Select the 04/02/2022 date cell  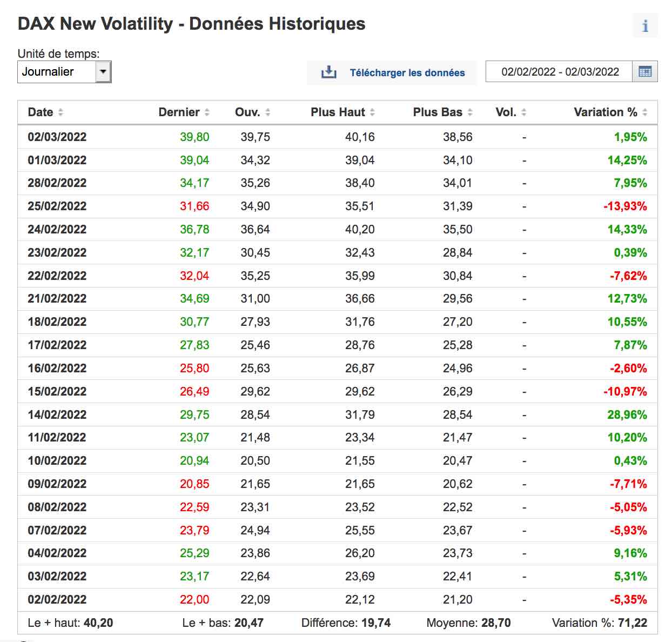pyautogui.click(x=57, y=553)
